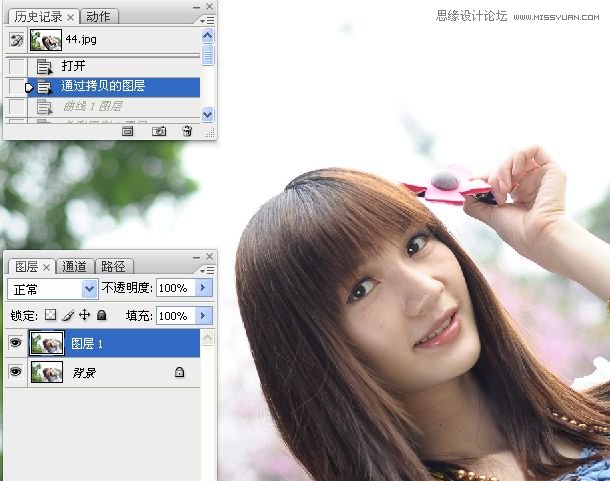Toggle history brush source box for 打开
Image resolution: width=610 pixels, height=481 pixels.
click(17, 67)
